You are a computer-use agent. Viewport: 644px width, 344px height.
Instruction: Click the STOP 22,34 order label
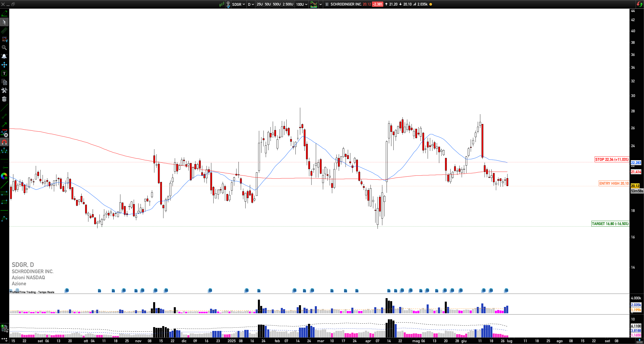(x=612, y=160)
